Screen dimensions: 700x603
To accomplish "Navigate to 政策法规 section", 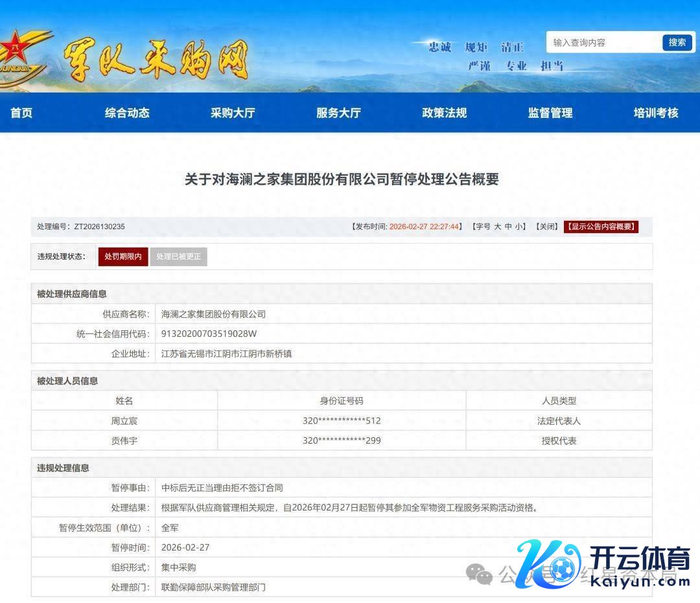I will pyautogui.click(x=444, y=113).
